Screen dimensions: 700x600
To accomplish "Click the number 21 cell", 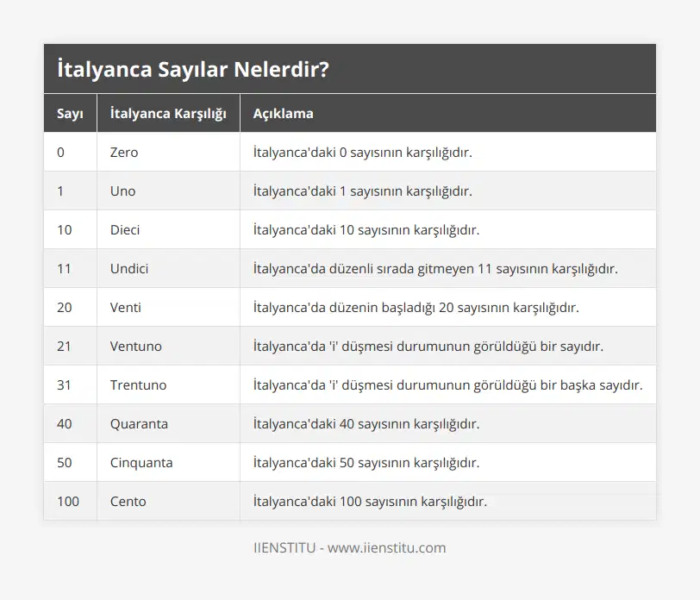I will (x=64, y=346).
